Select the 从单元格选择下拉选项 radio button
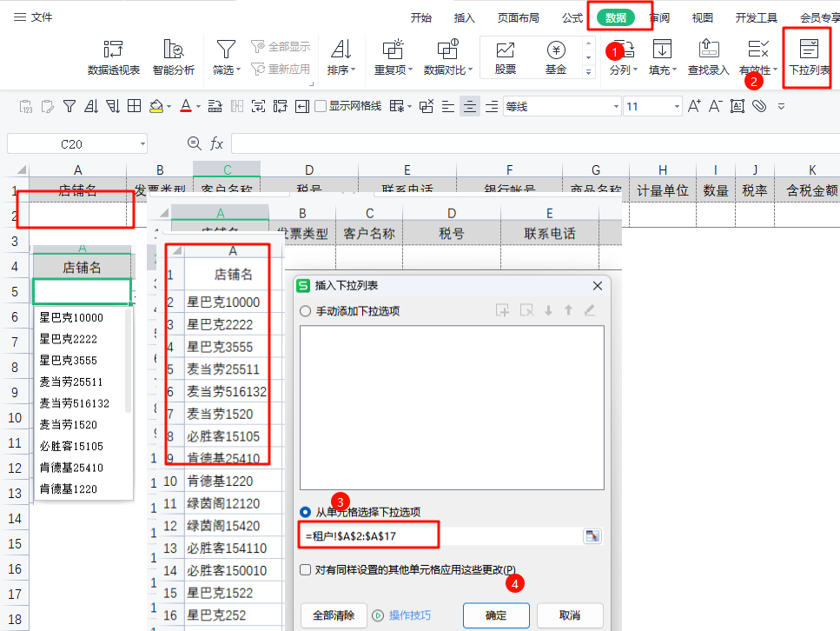 (x=305, y=512)
